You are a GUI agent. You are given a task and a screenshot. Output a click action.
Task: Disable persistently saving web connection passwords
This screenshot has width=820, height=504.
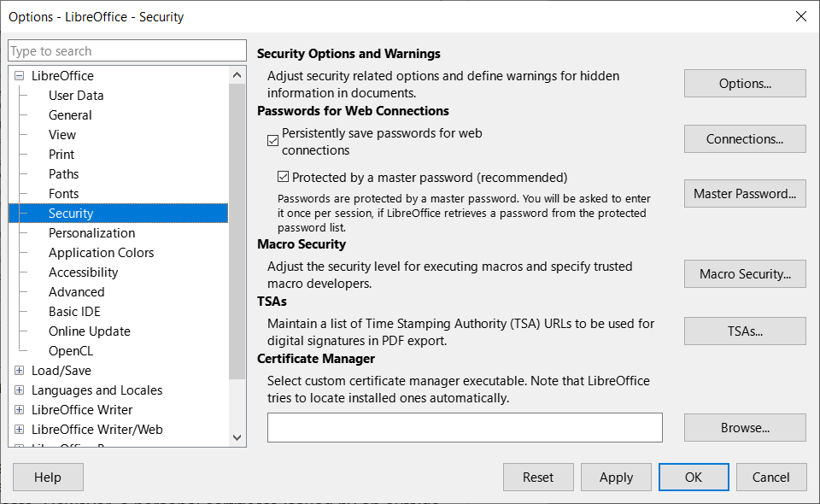(x=272, y=139)
